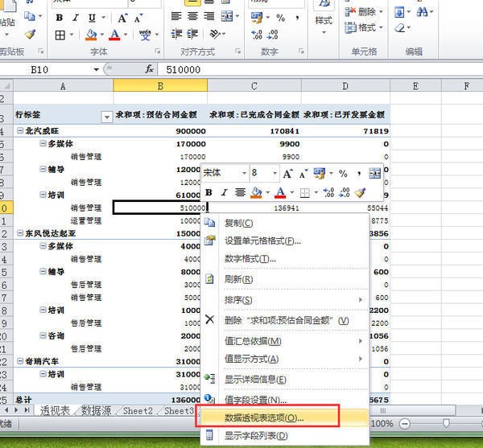Select 数据透视表选项 from context menu
The width and height of the screenshot is (483, 448).
coord(264,418)
